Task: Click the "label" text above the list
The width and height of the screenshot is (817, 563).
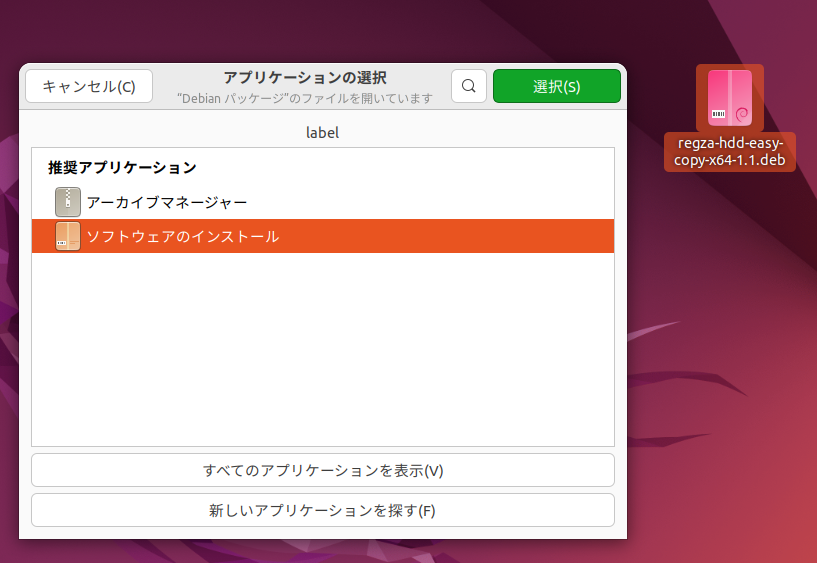Action: coord(322,132)
